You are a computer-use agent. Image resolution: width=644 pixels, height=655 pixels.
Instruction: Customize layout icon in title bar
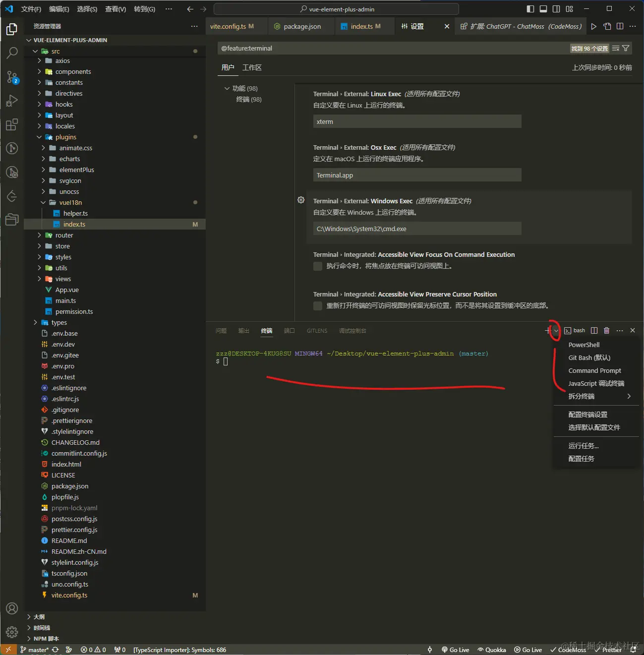(x=569, y=9)
